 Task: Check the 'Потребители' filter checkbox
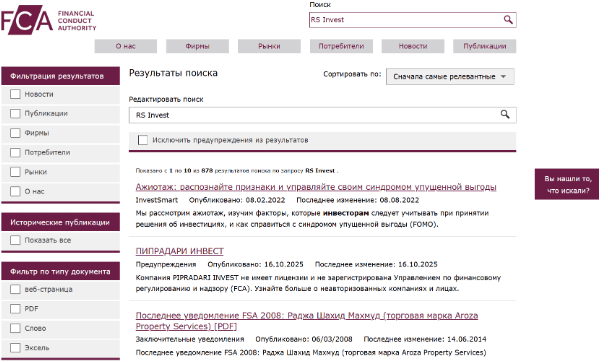pyautogui.click(x=15, y=152)
